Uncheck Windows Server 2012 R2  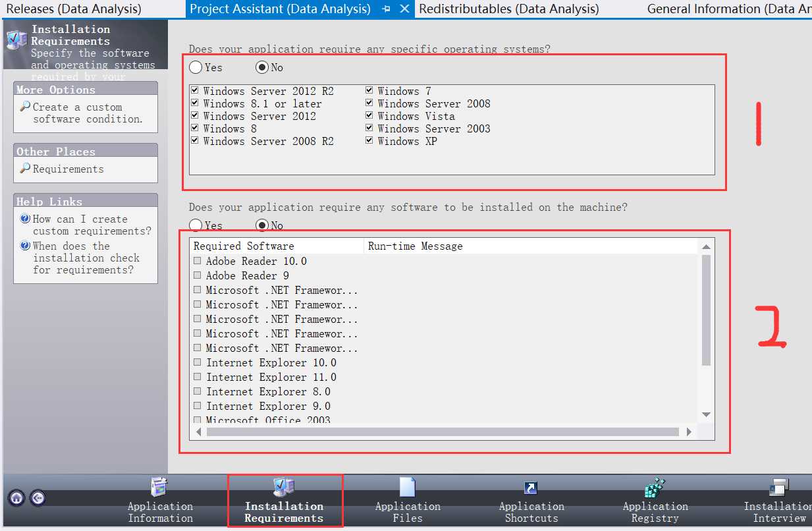(195, 90)
